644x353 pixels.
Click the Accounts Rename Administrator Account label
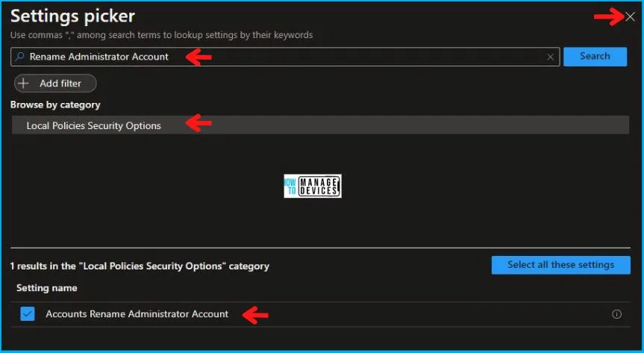click(137, 314)
